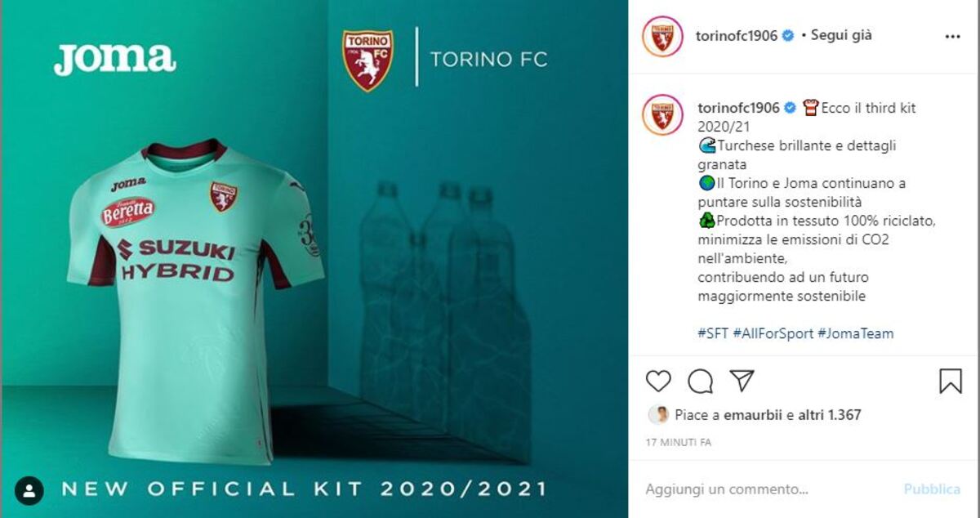This screenshot has width=980, height=518.
Task: Click the torinofc1906 avatar beside the caption
Action: (x=662, y=114)
